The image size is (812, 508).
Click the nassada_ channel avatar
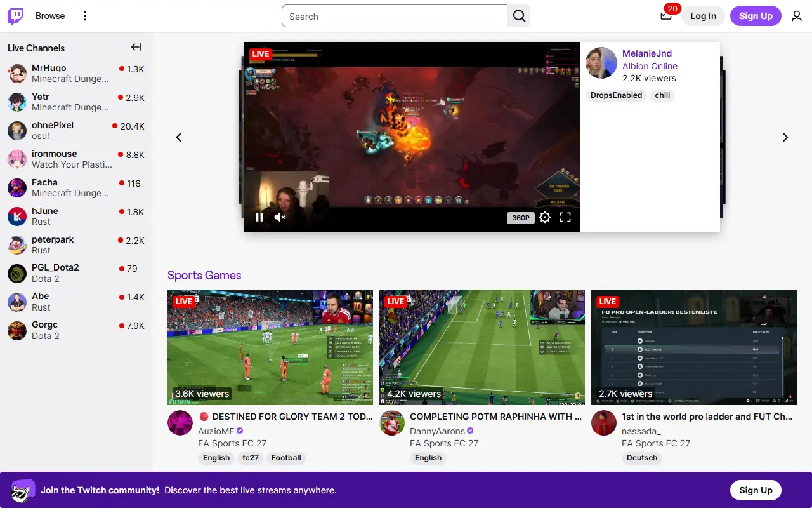(x=604, y=423)
